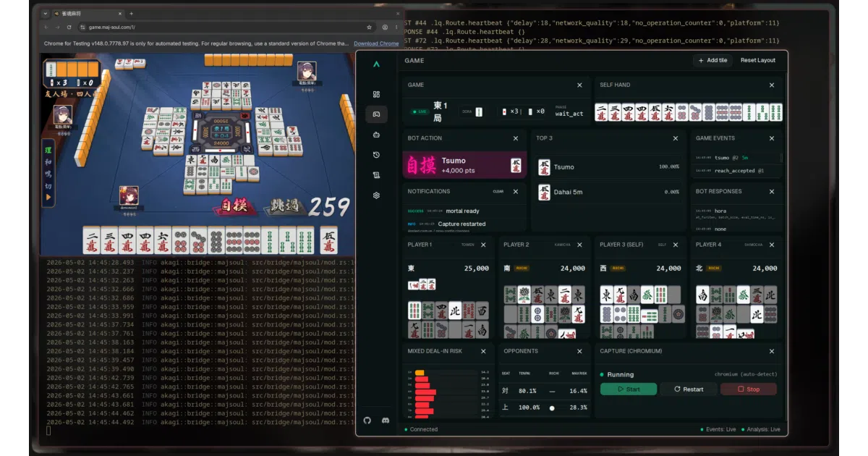Open the Chrome profile icon
Image resolution: width=868 pixels, height=456 pixels.
click(385, 27)
